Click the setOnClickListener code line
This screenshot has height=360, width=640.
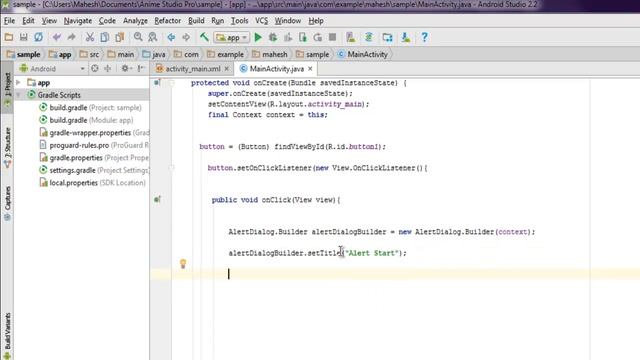317,168
